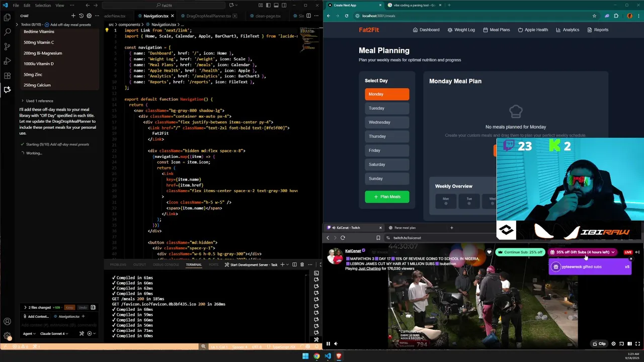
Task: Open Twitch player settings gear
Action: [613, 344]
